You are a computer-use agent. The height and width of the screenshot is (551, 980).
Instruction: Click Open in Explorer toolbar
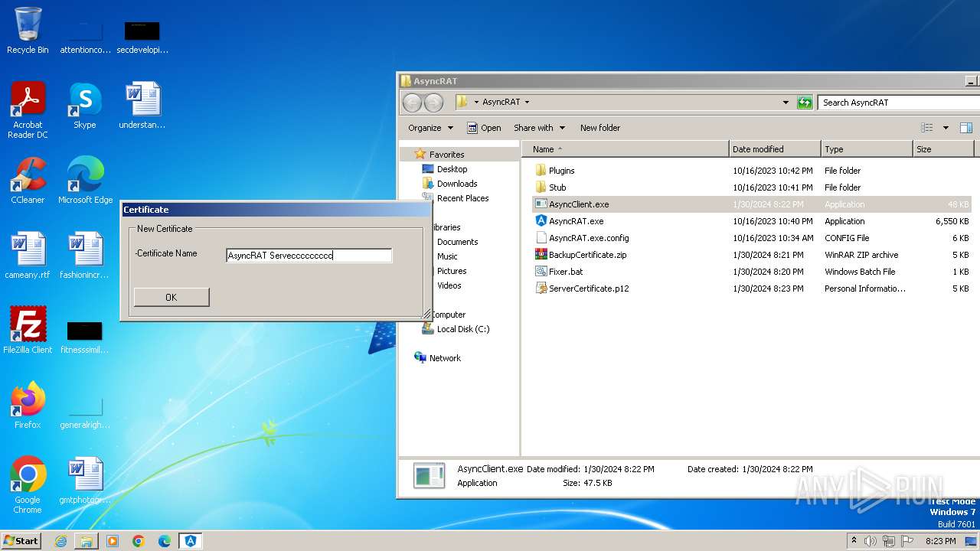pos(484,128)
